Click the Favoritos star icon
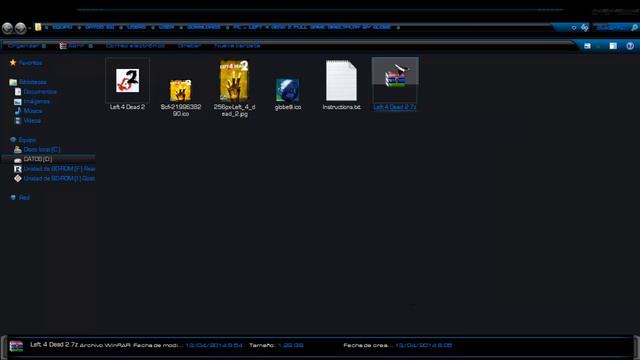The width and height of the screenshot is (640, 360). (13, 62)
